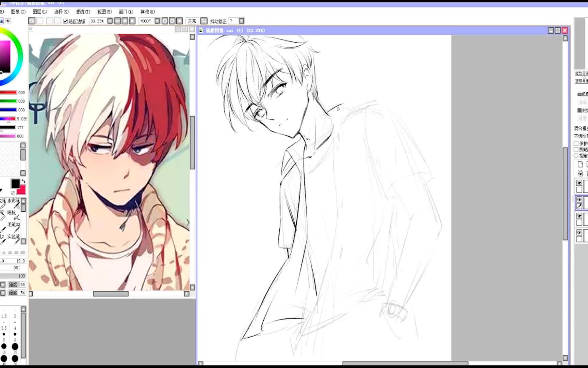Open the 其他(O) menu
The width and height of the screenshot is (588, 368).
click(x=147, y=12)
